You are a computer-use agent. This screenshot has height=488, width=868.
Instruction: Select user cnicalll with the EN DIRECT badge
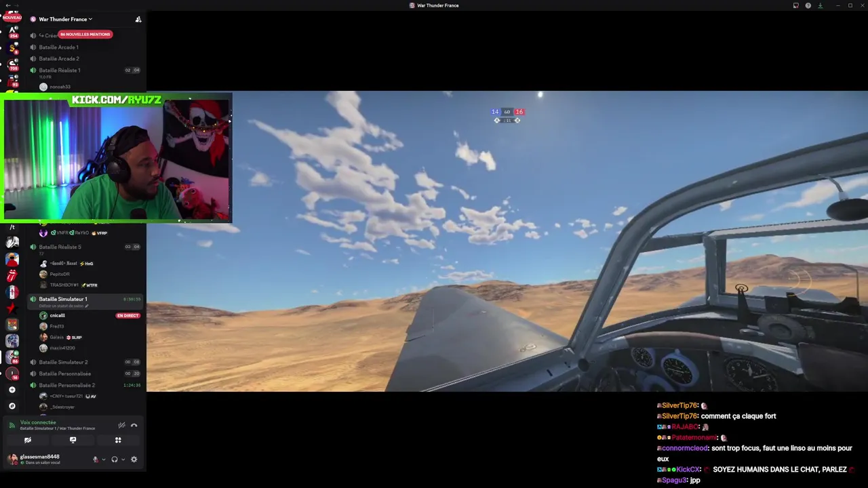coord(58,315)
